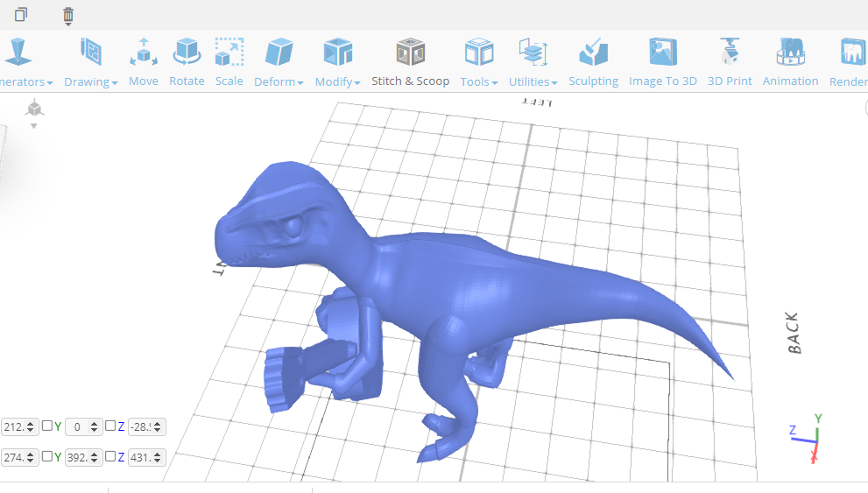Open the Render tool

(x=849, y=62)
